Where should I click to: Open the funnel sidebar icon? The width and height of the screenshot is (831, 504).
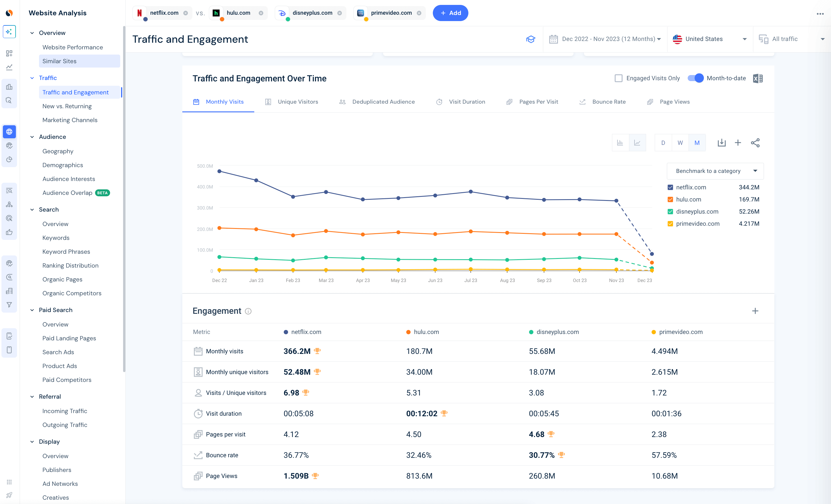(9, 305)
